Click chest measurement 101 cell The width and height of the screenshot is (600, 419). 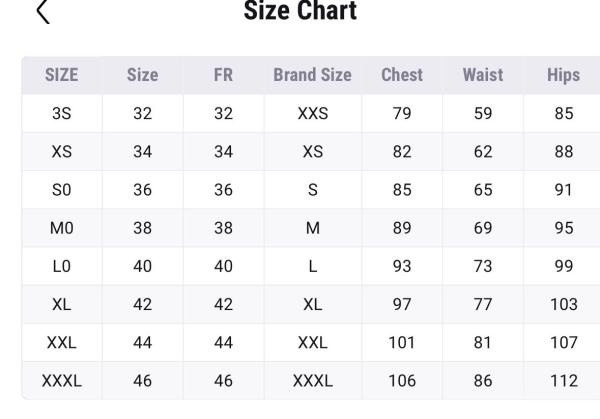(x=402, y=343)
